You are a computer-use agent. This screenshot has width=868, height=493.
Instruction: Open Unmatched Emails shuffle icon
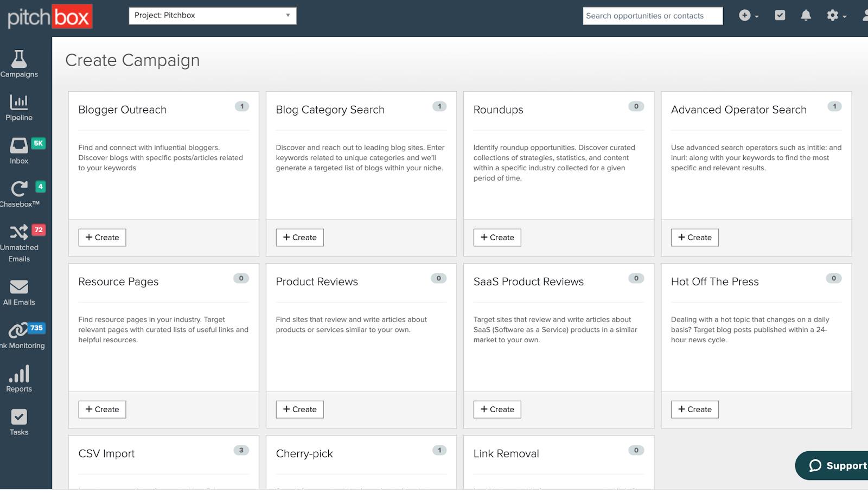(x=19, y=232)
